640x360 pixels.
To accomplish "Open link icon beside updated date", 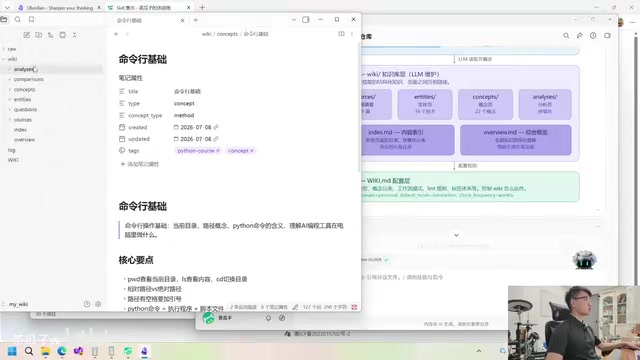I will coord(216,139).
